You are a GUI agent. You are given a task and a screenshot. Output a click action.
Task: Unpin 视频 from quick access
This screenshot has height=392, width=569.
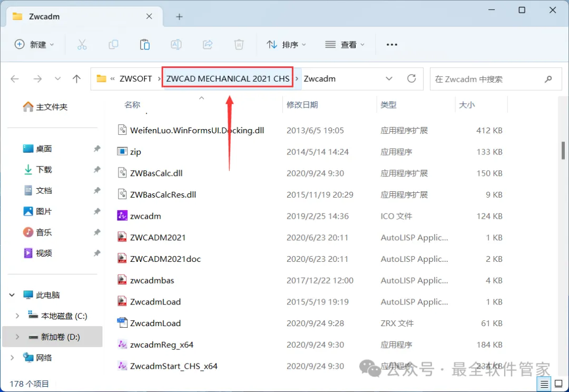(x=97, y=253)
